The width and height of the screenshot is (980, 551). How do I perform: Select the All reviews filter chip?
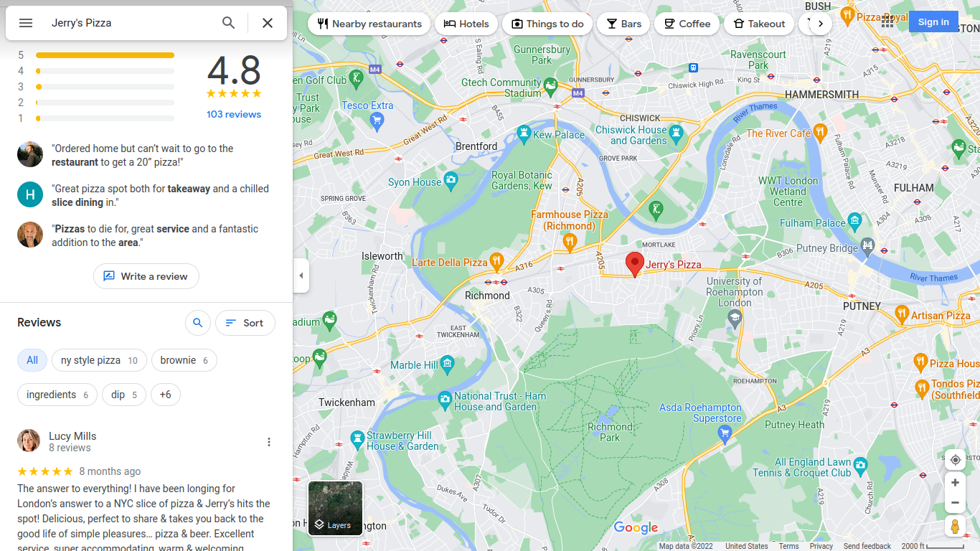pyautogui.click(x=32, y=360)
